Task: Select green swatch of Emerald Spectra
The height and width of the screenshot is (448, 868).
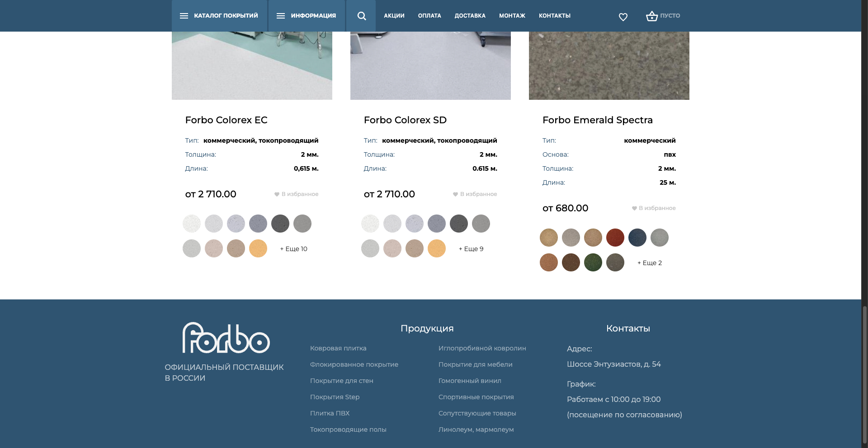Action: click(x=593, y=262)
